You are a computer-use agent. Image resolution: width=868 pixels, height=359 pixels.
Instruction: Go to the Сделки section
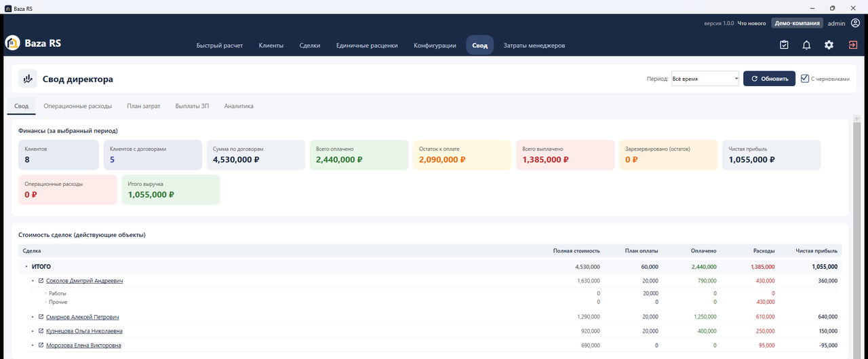tap(310, 45)
